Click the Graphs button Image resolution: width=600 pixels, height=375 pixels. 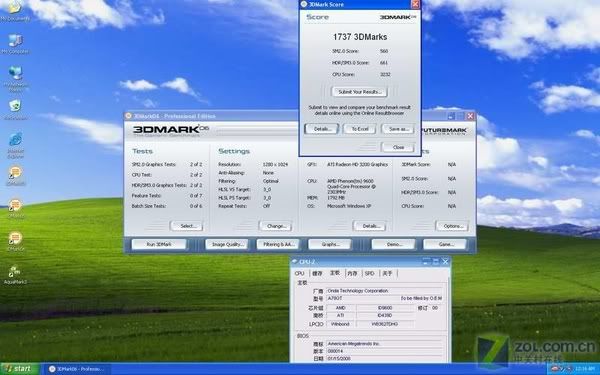click(x=329, y=244)
